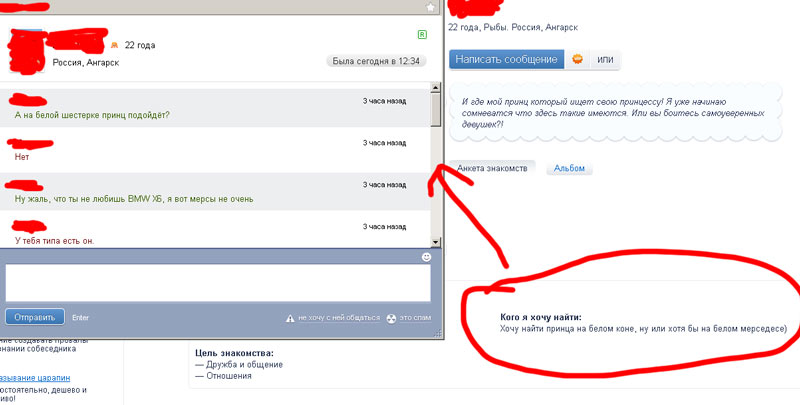Screen dimensions: 800x405
Task: Click the radiation spam icon
Action: coord(392,318)
